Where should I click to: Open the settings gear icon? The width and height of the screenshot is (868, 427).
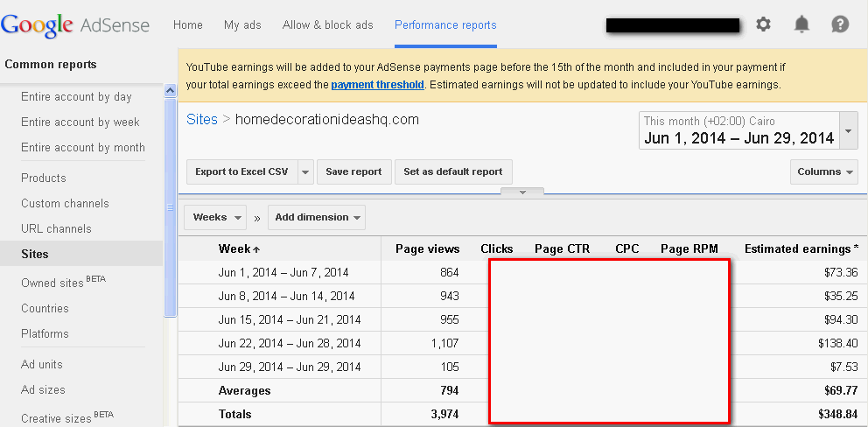[x=763, y=24]
